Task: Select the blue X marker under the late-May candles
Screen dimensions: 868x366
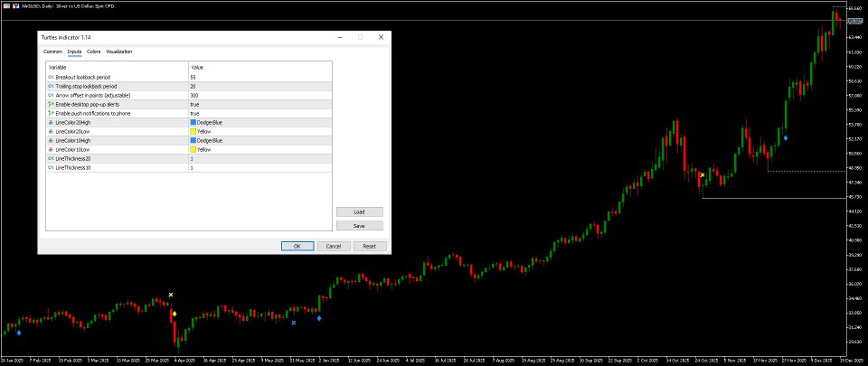Action: click(293, 323)
